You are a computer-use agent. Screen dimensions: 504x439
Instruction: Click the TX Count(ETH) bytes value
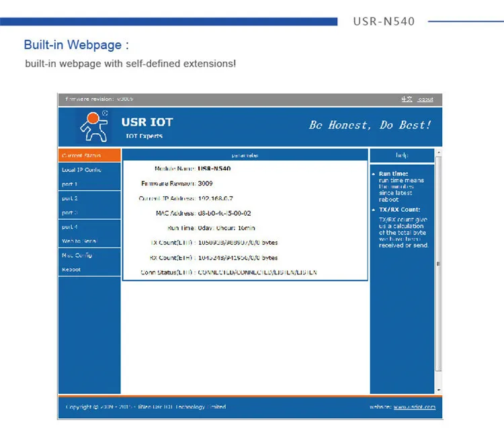point(238,243)
